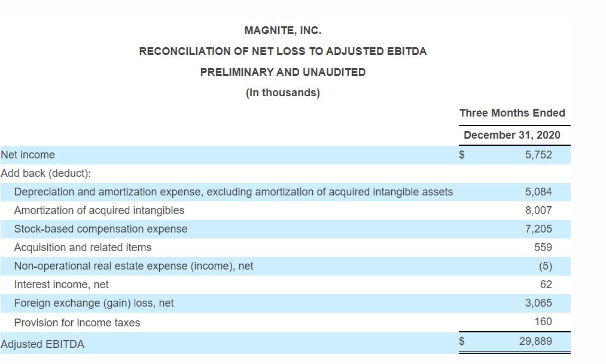Select the Stock-based compensation expense label
606x364 pixels.
coord(101,229)
